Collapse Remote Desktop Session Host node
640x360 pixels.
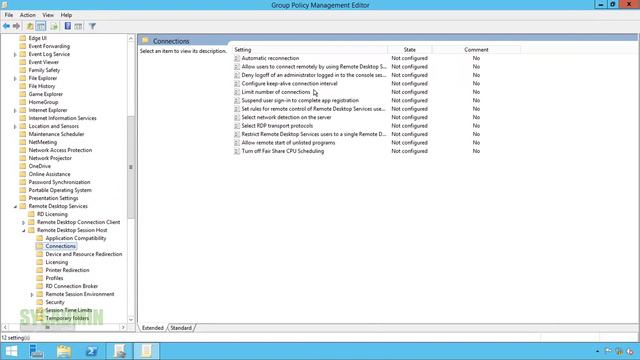pyautogui.click(x=24, y=231)
